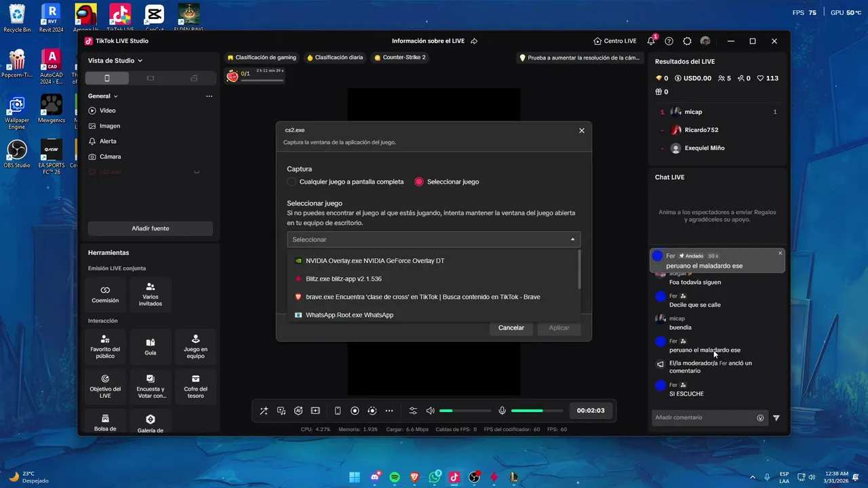Open the audio mixer sliders icon
Viewport: 868px width, 488px height.
pos(413,411)
